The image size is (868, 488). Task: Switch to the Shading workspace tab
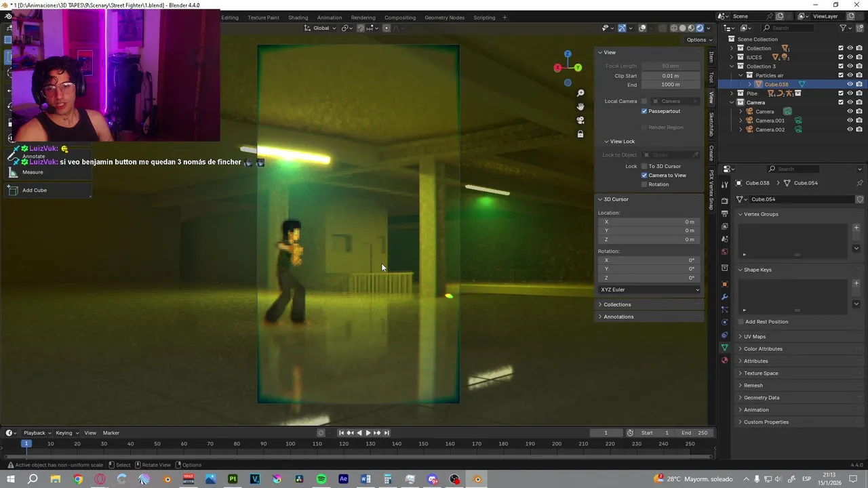tap(298, 18)
